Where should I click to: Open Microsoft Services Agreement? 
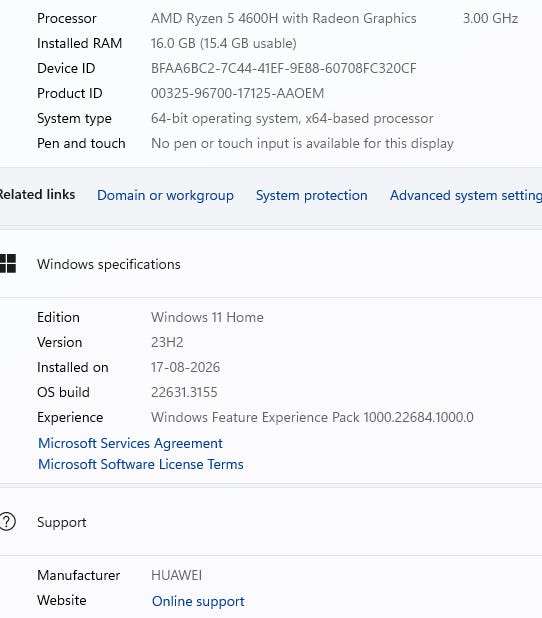coord(130,443)
